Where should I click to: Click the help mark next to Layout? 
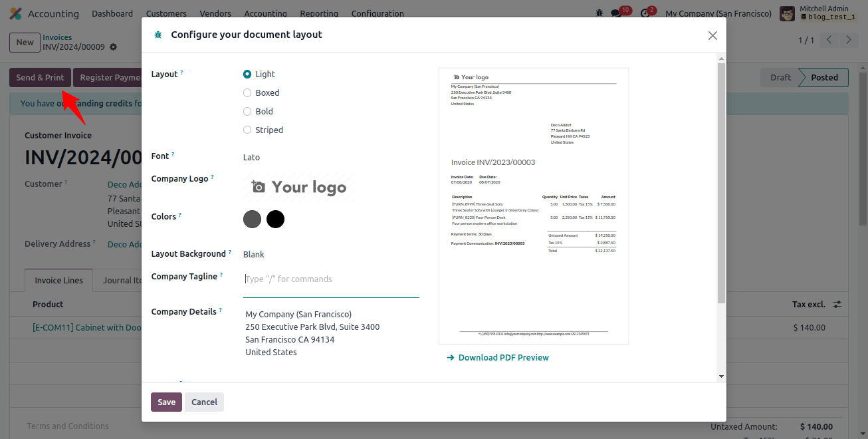181,72
